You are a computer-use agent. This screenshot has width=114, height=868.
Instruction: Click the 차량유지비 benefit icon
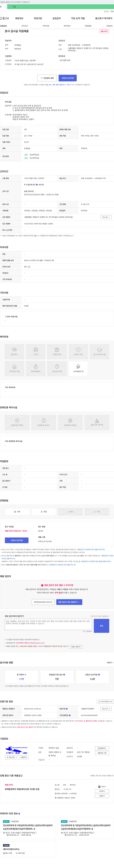[x=57, y=351]
